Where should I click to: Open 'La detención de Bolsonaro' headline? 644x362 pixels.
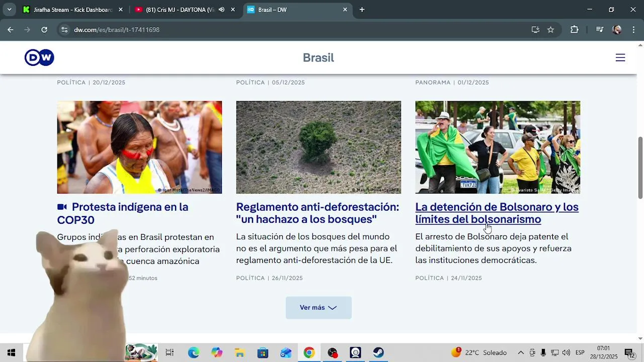click(x=497, y=213)
